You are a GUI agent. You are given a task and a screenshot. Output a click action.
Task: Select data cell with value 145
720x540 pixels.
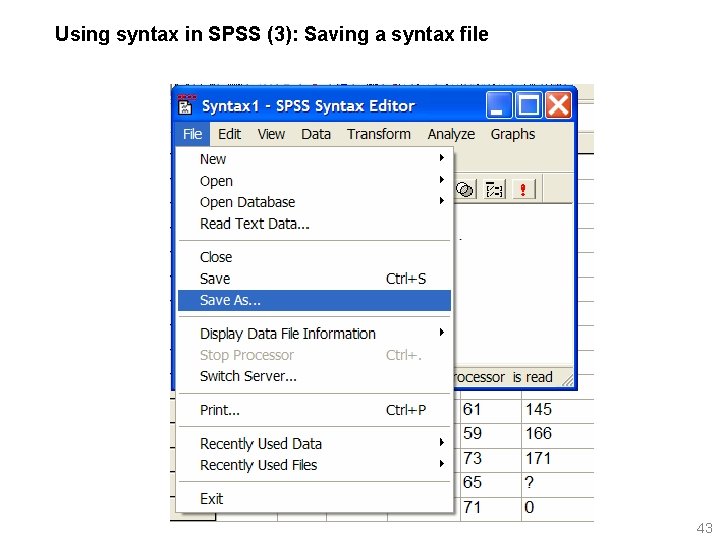[x=557, y=409]
